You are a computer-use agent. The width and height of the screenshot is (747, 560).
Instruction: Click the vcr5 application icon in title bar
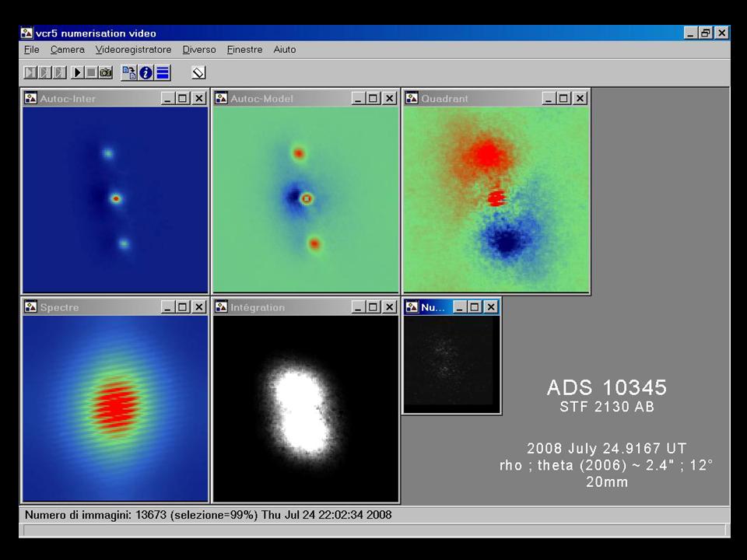click(x=27, y=33)
